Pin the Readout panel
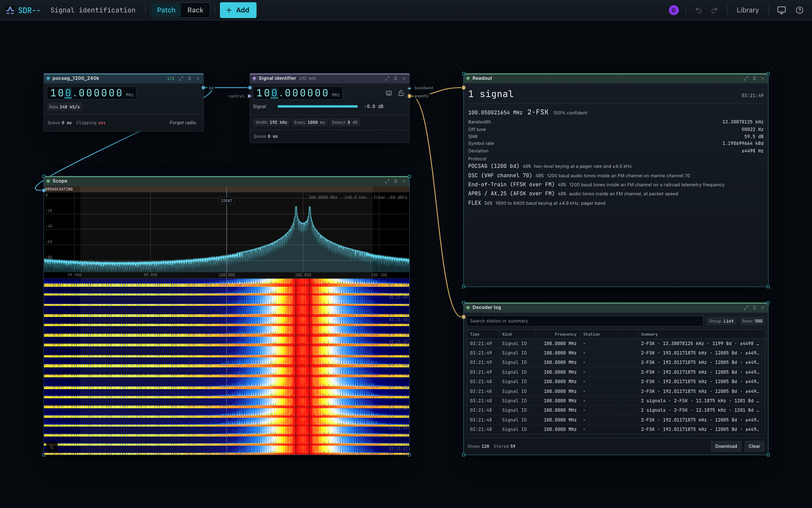The height and width of the screenshot is (508, 812). 754,78
